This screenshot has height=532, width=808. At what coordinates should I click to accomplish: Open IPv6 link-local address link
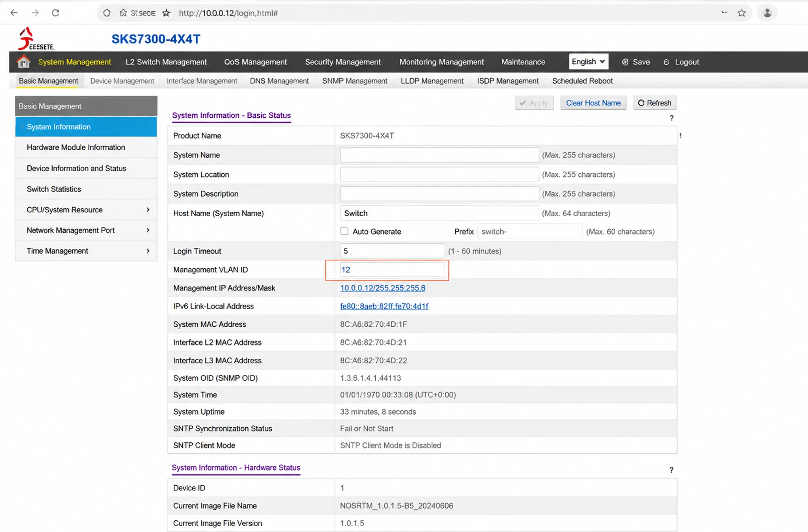click(384, 307)
